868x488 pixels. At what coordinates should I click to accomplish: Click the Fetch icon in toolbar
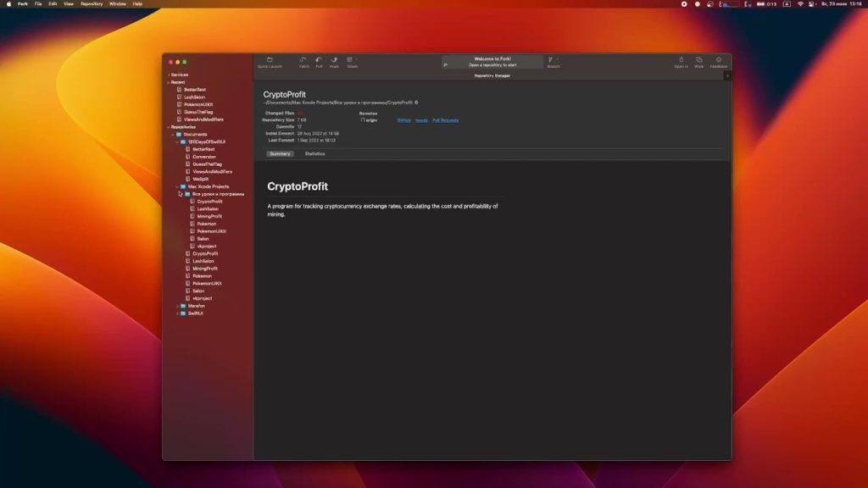tap(303, 60)
